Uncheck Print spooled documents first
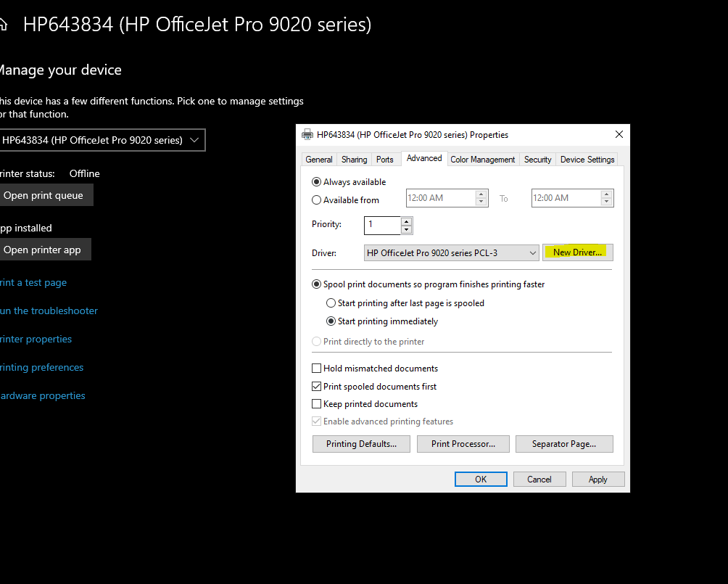Screen dimensions: 728x584 point(316,387)
